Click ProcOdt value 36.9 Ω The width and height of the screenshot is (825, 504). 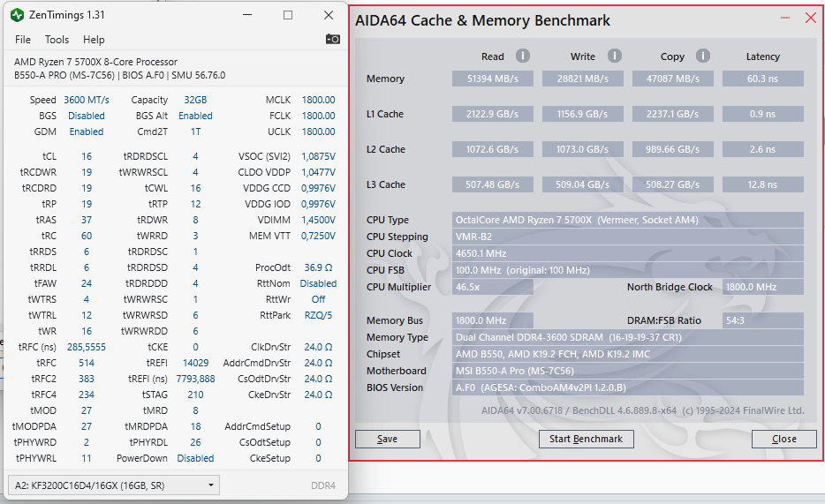[x=318, y=267]
